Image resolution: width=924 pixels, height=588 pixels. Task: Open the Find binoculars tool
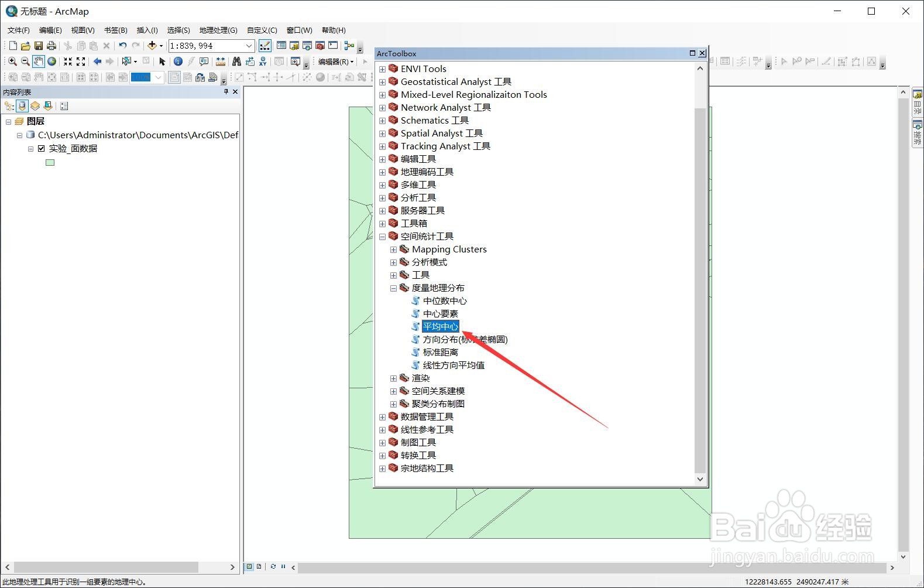[x=236, y=61]
